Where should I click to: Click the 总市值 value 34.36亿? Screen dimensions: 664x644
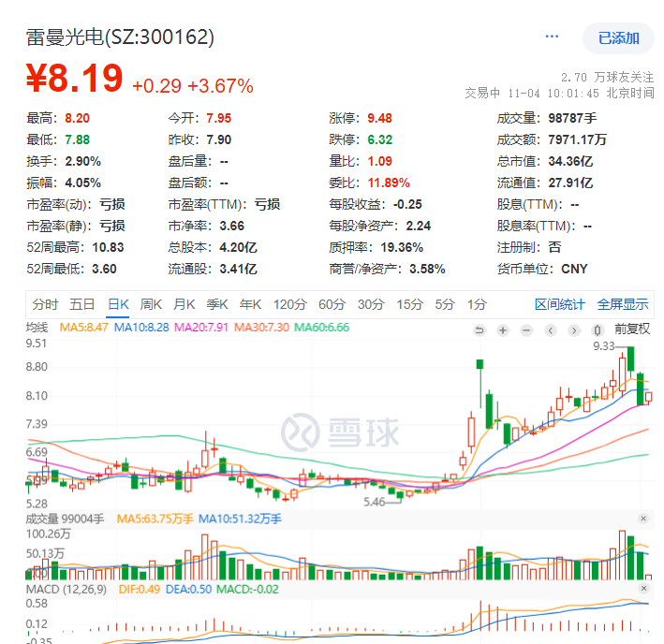pos(570,161)
